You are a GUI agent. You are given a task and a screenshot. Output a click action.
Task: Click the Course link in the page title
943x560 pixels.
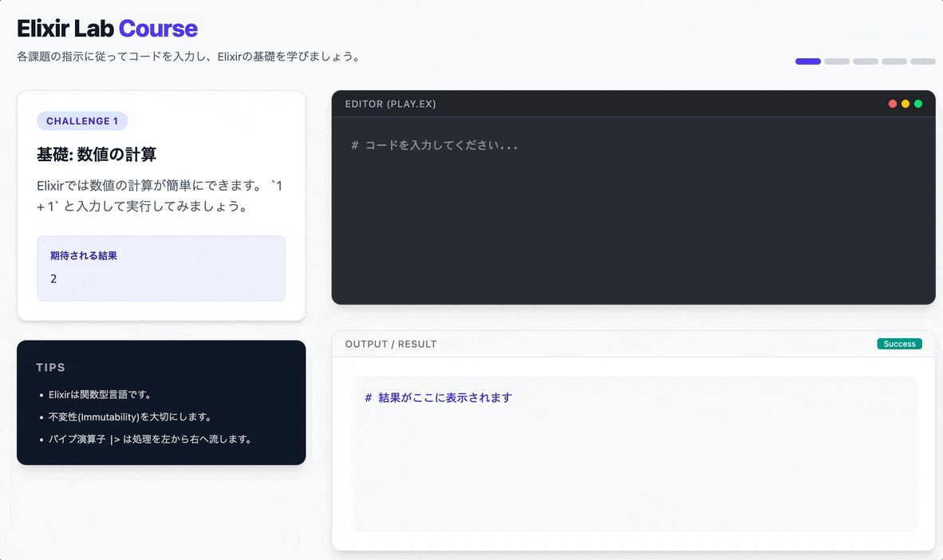pyautogui.click(x=158, y=28)
